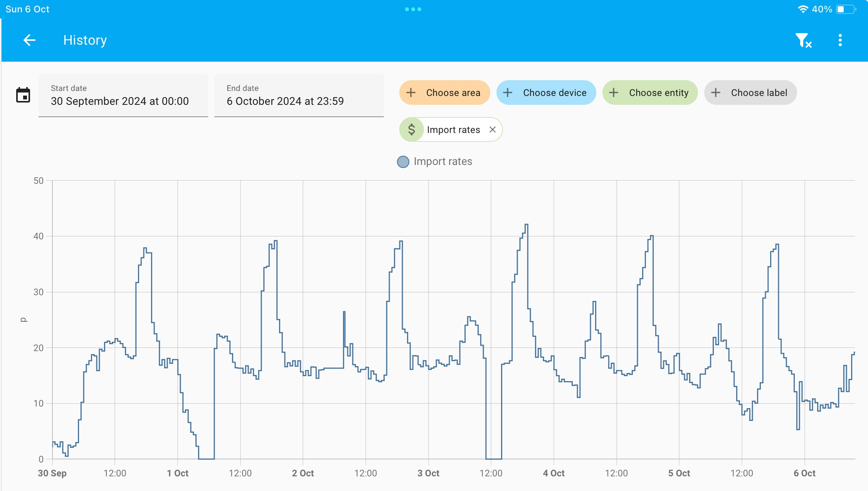868x491 pixels.
Task: Click the dollar icon on Import rates chip
Action: tap(412, 129)
